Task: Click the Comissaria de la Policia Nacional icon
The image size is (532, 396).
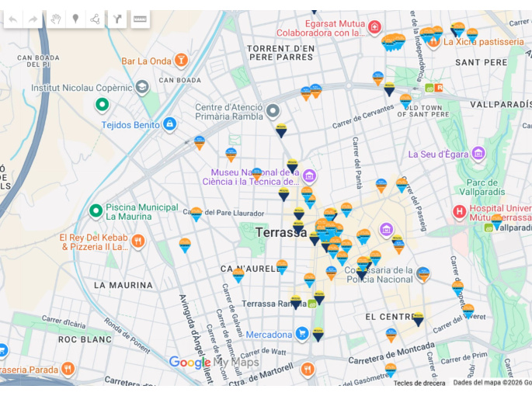Action: pos(423,274)
